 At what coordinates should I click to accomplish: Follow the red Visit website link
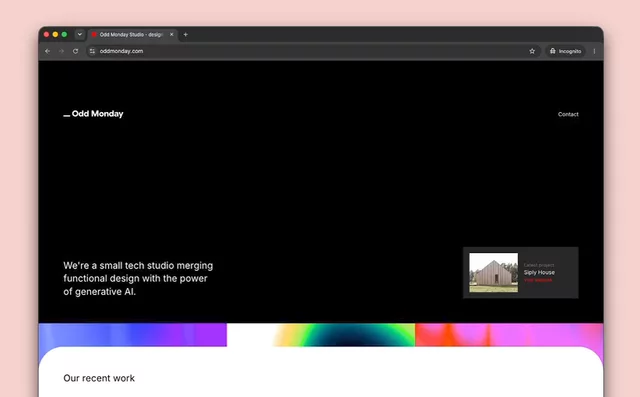(x=538, y=280)
